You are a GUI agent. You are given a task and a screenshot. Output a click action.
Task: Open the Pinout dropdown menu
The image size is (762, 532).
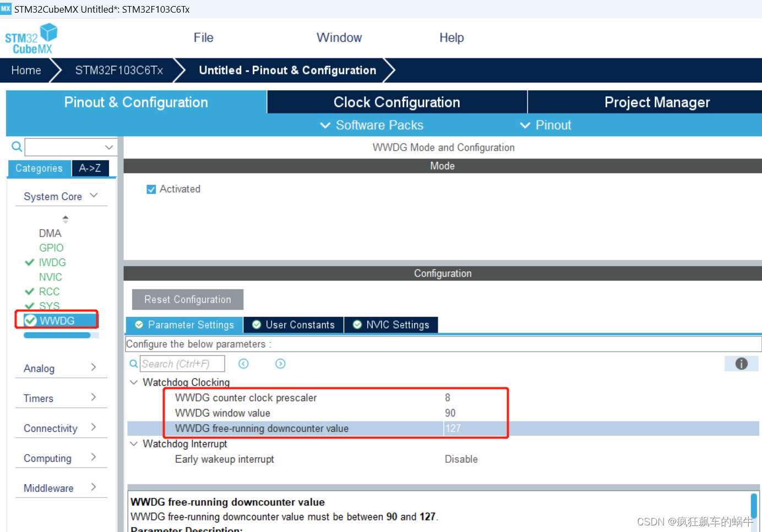(x=546, y=125)
